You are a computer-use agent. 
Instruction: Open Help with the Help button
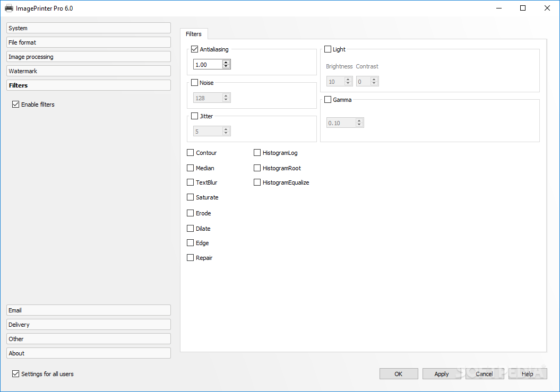point(528,374)
